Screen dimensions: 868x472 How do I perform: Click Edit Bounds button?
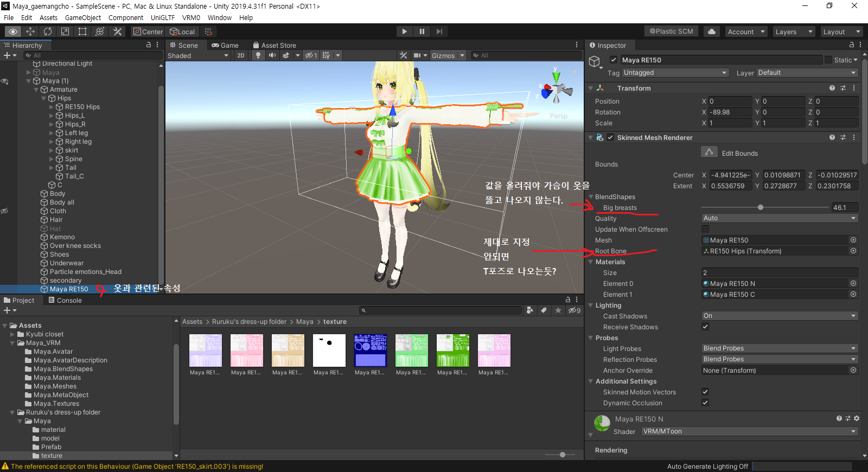coord(709,152)
